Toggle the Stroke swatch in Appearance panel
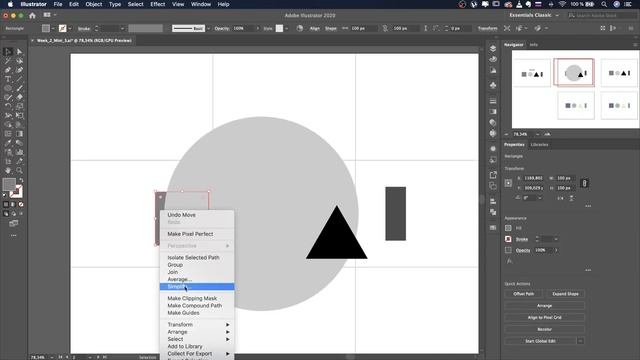The height and width of the screenshot is (360, 640). tap(508, 239)
